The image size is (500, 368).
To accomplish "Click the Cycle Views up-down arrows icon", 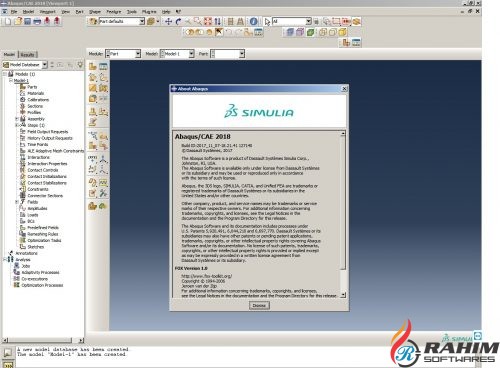I will click(217, 22).
